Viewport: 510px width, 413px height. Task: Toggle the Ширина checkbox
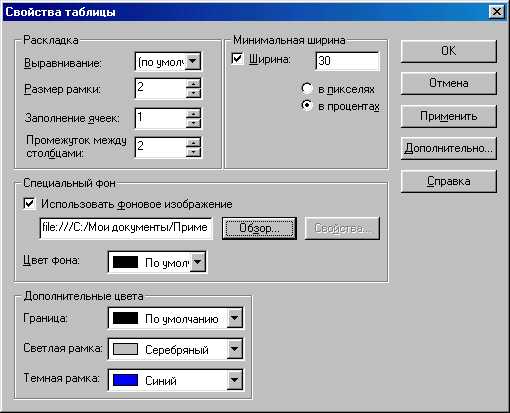[237, 59]
